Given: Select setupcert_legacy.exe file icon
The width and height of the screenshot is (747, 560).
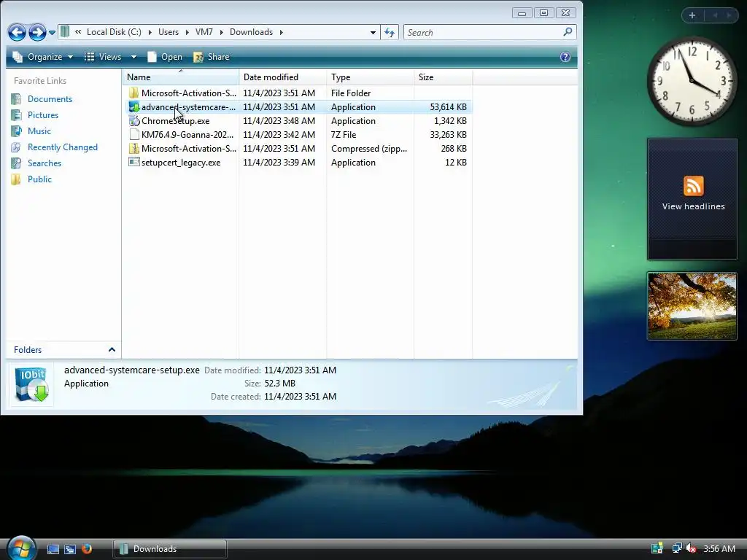Looking at the screenshot, I should click(x=134, y=162).
